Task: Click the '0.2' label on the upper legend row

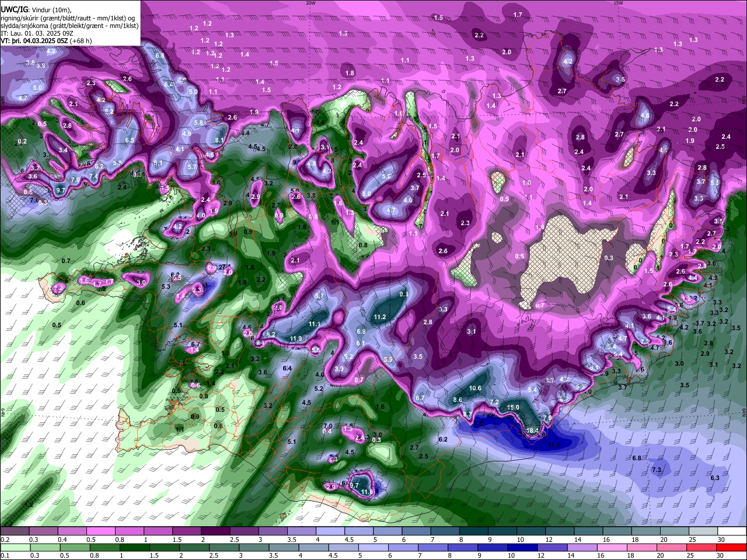Action: click(x=5, y=540)
